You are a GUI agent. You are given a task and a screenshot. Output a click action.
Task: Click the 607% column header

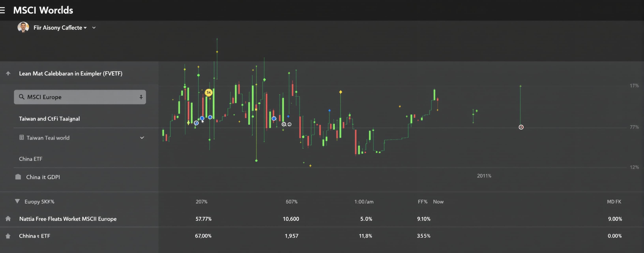tap(291, 202)
